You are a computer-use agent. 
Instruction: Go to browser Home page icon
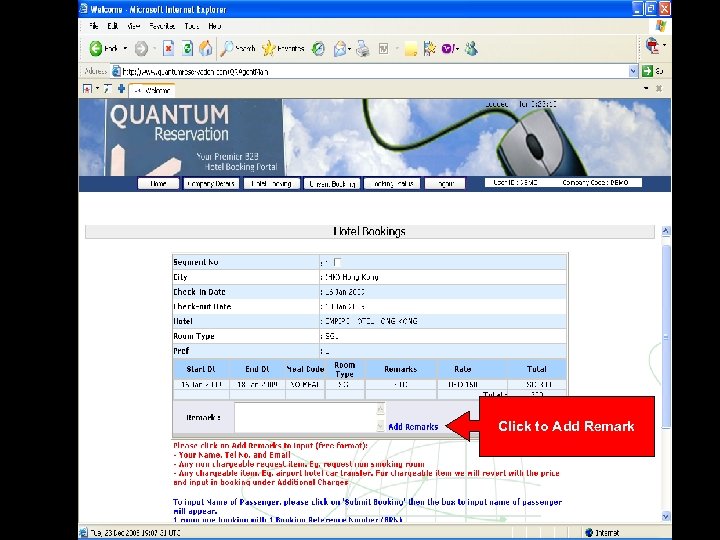click(x=206, y=48)
